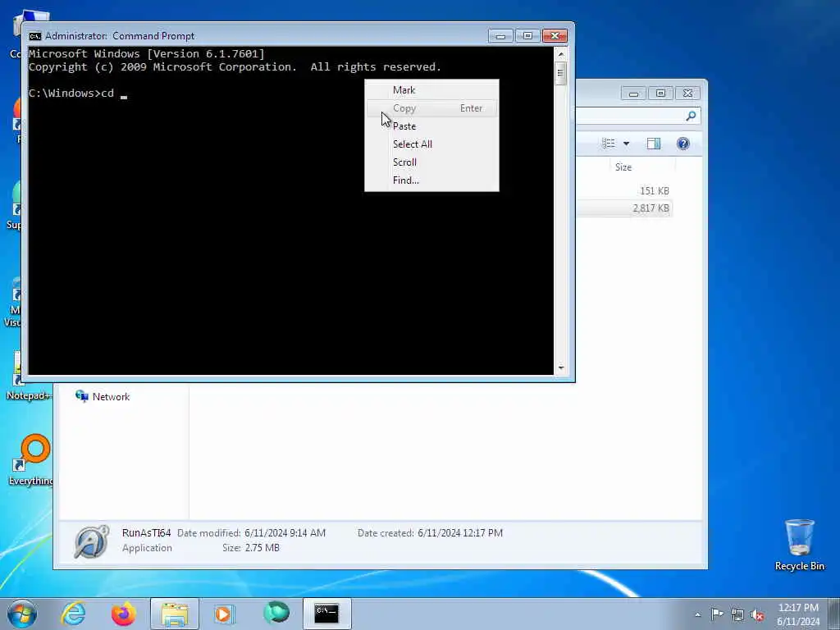Click Command Prompt scrollbar up arrow
This screenshot has width=840, height=630.
561,54
